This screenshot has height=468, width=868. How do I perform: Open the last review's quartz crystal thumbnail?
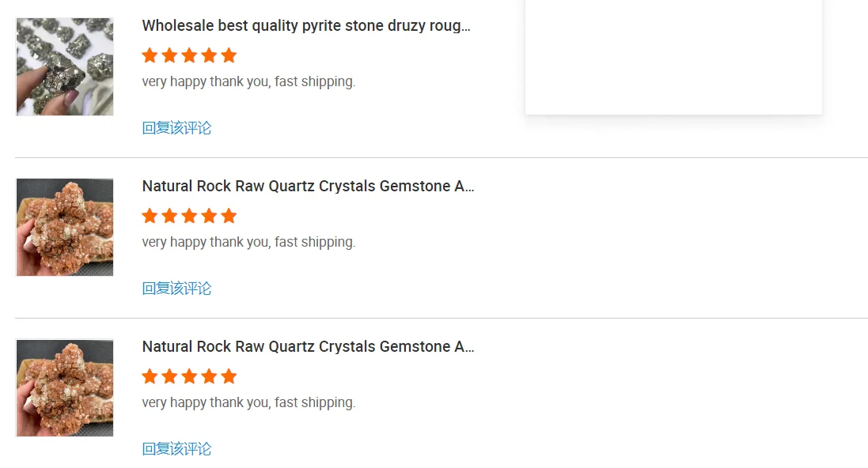click(x=65, y=388)
